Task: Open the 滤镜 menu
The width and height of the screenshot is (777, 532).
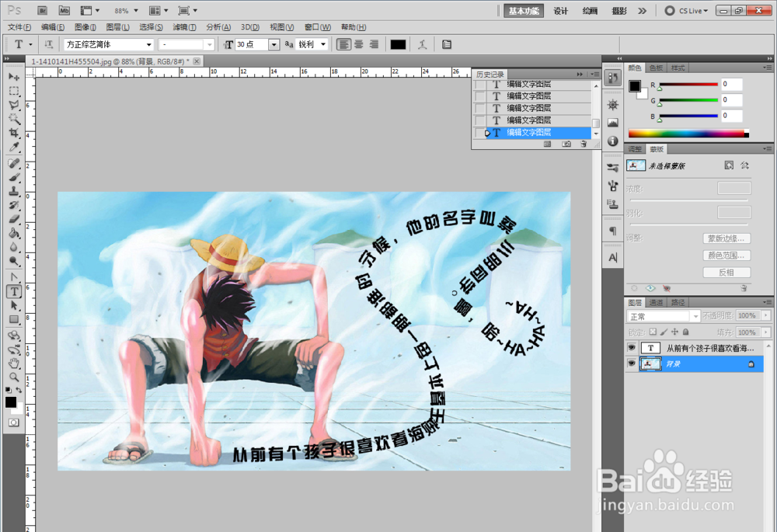Action: (x=184, y=27)
